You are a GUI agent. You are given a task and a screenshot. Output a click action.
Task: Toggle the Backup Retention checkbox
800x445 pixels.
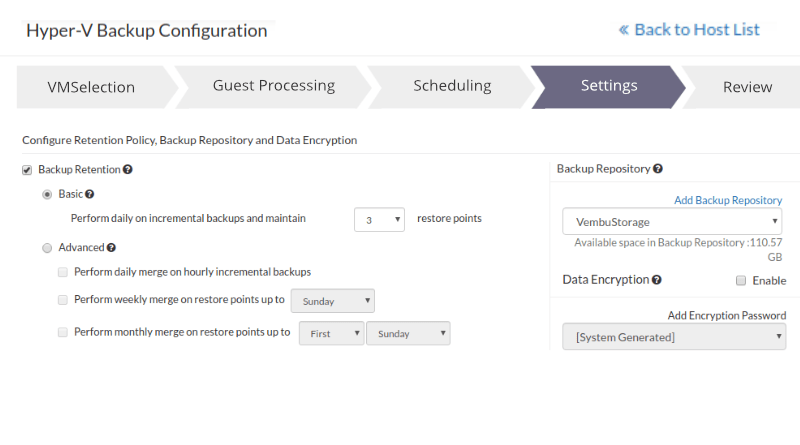[27, 170]
